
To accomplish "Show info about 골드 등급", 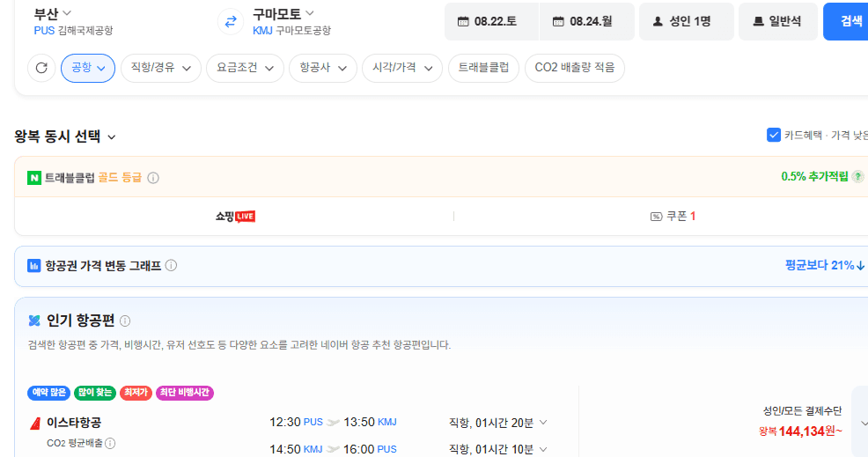I will [x=153, y=178].
